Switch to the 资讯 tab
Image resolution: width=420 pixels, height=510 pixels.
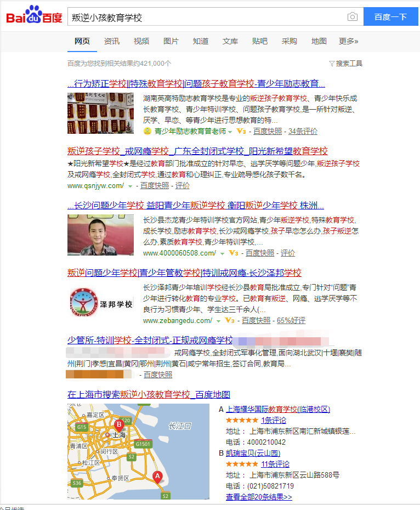[x=112, y=41]
